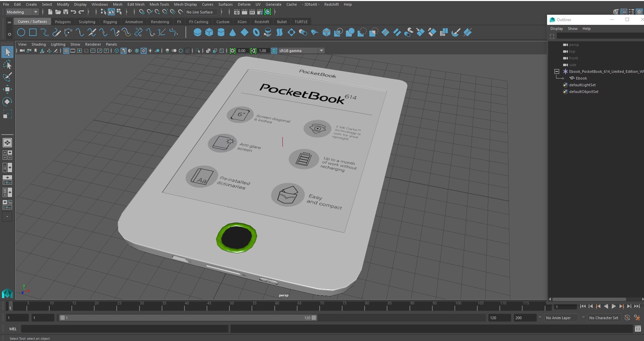644x341 pixels.
Task: Toggle auto keyframe button
Action: tap(627, 318)
